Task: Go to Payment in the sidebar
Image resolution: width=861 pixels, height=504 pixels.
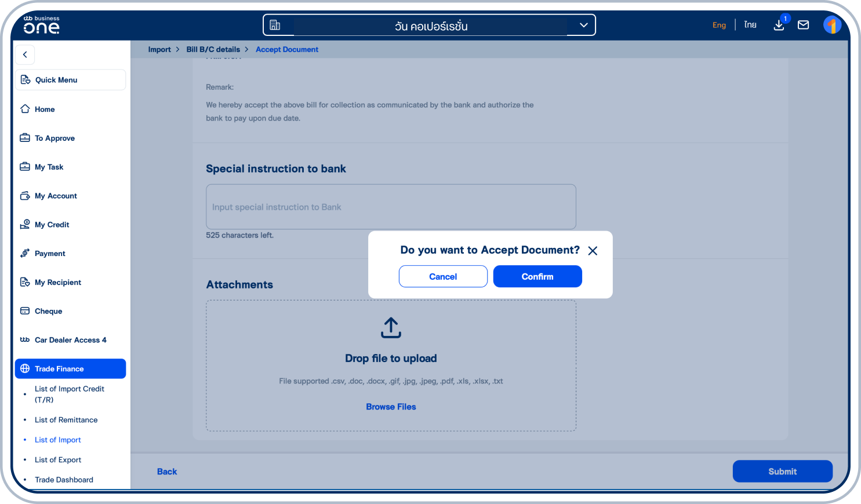Action: click(50, 254)
